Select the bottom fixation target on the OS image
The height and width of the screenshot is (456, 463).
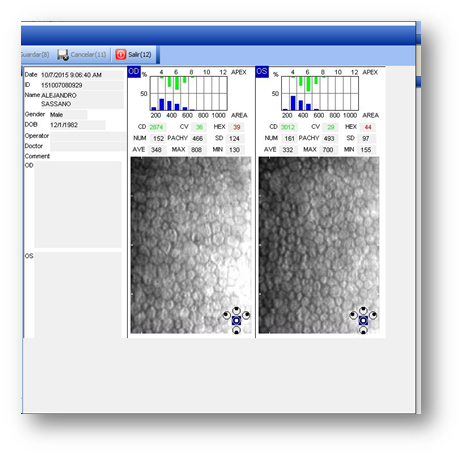[x=363, y=330]
